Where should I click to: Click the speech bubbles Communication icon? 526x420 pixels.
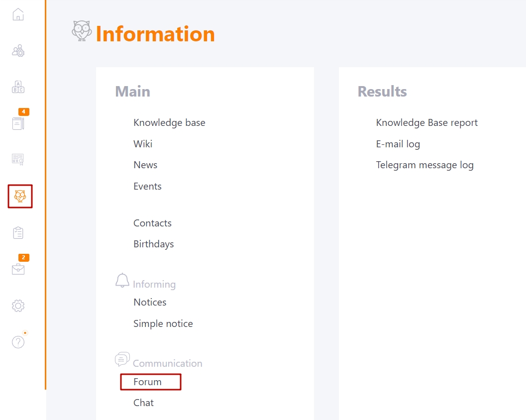(x=122, y=359)
